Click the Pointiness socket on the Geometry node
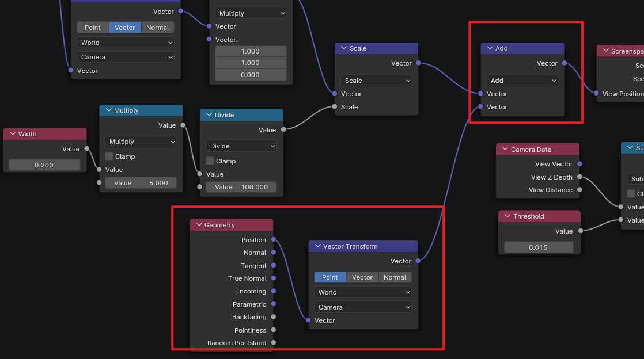644x359 pixels. click(x=273, y=330)
